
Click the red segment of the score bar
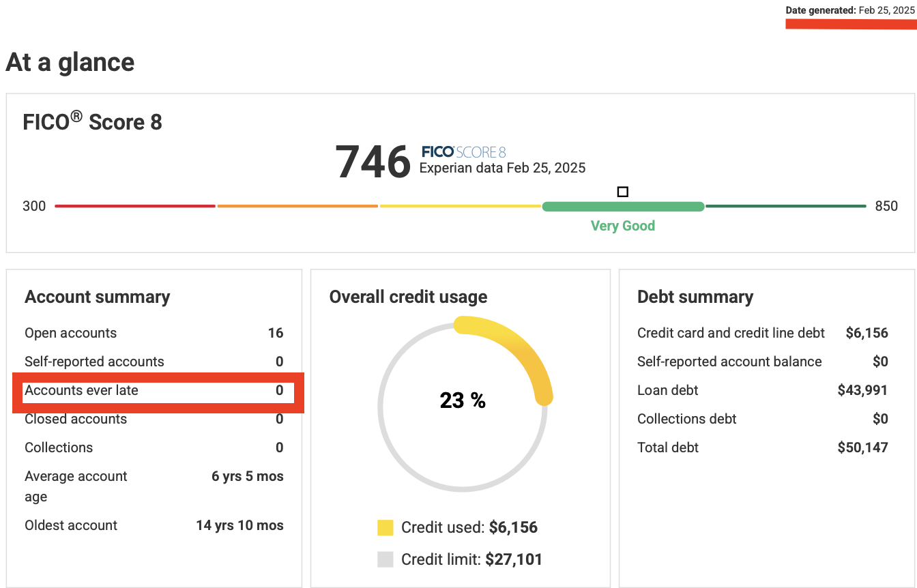[x=135, y=206]
